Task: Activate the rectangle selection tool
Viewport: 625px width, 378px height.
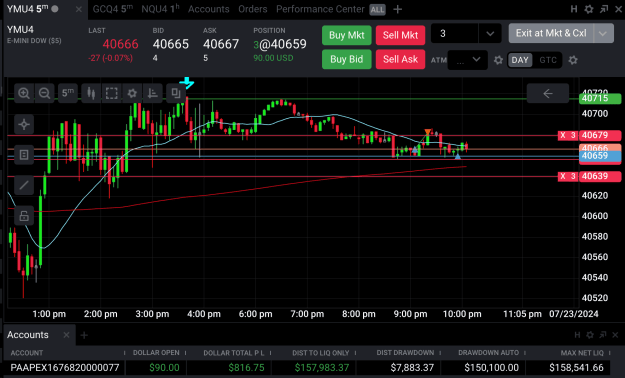Action: (x=112, y=93)
